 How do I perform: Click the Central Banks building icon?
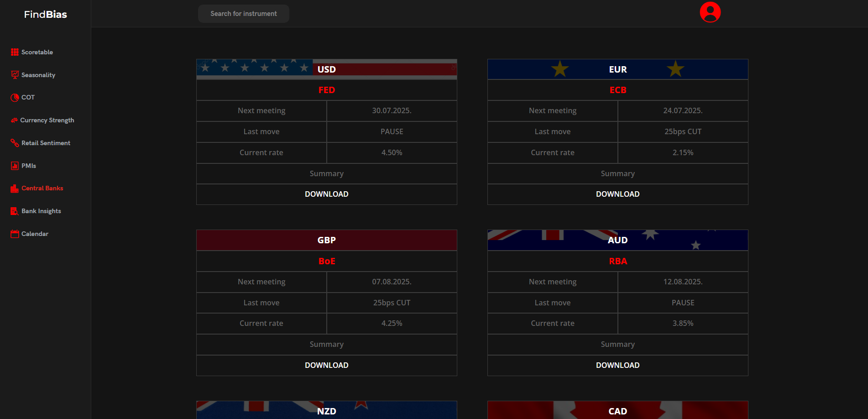[x=15, y=189]
